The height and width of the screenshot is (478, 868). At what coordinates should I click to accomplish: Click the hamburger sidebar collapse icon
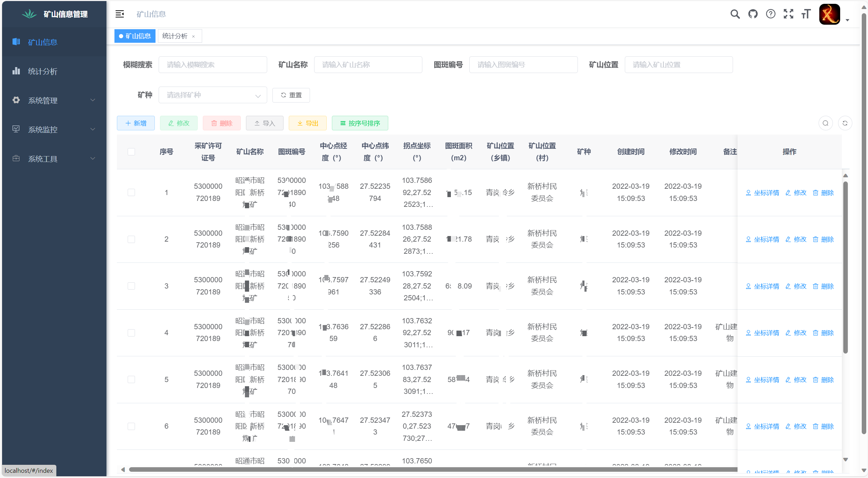pos(119,14)
